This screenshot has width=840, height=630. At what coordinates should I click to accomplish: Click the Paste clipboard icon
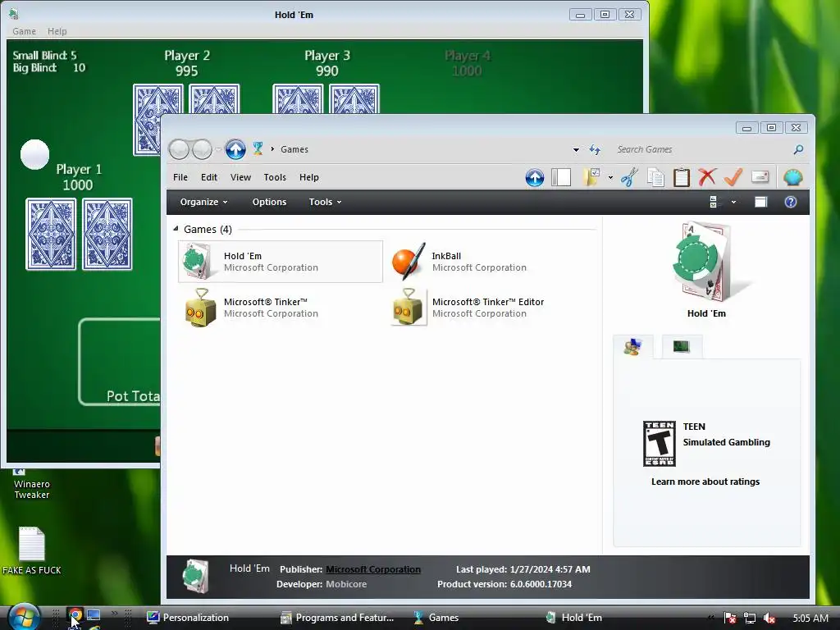[682, 177]
